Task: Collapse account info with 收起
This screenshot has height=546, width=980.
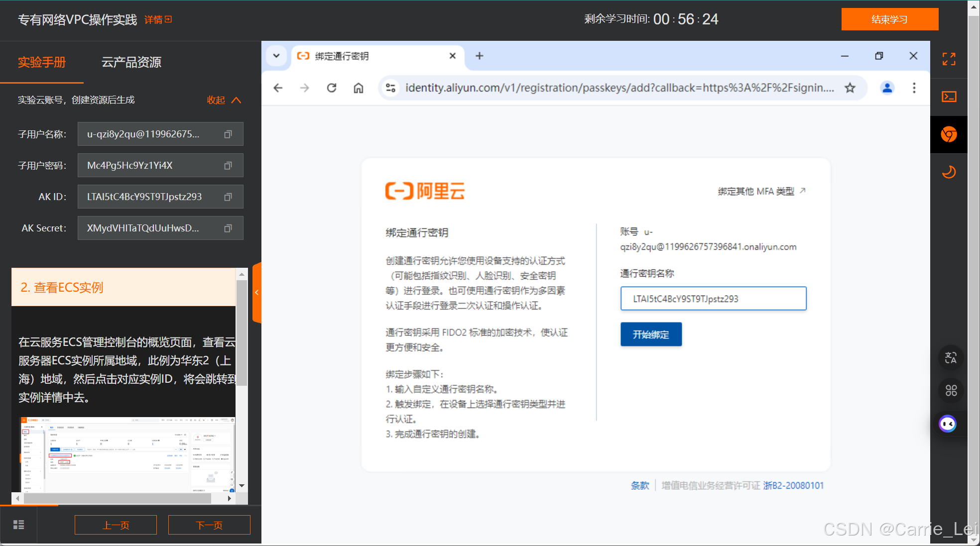Action: [224, 100]
